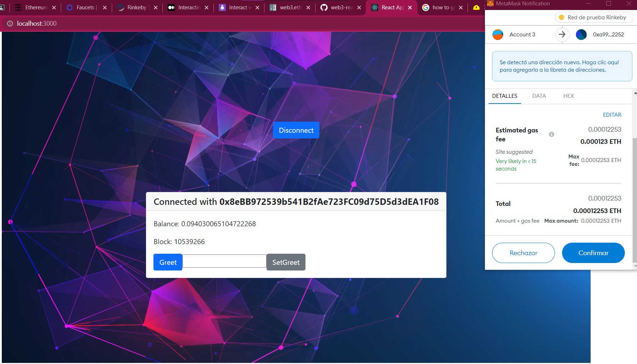Click the Disconnect button
637x364 pixels.
296,130
